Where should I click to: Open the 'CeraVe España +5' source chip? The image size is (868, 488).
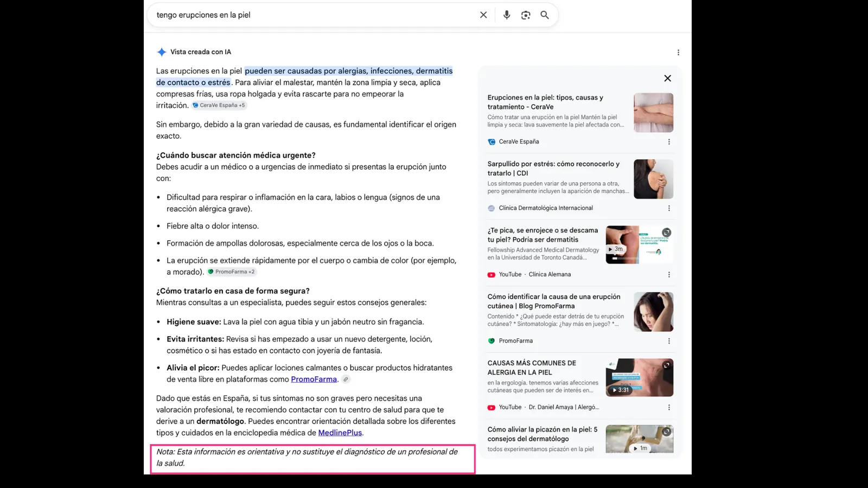click(219, 105)
